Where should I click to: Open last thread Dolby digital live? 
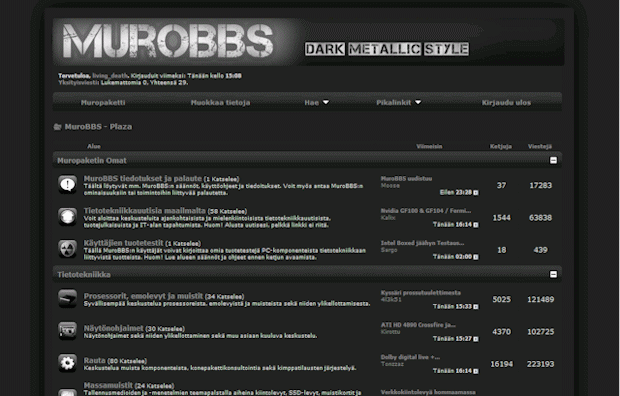pyautogui.click(x=410, y=357)
